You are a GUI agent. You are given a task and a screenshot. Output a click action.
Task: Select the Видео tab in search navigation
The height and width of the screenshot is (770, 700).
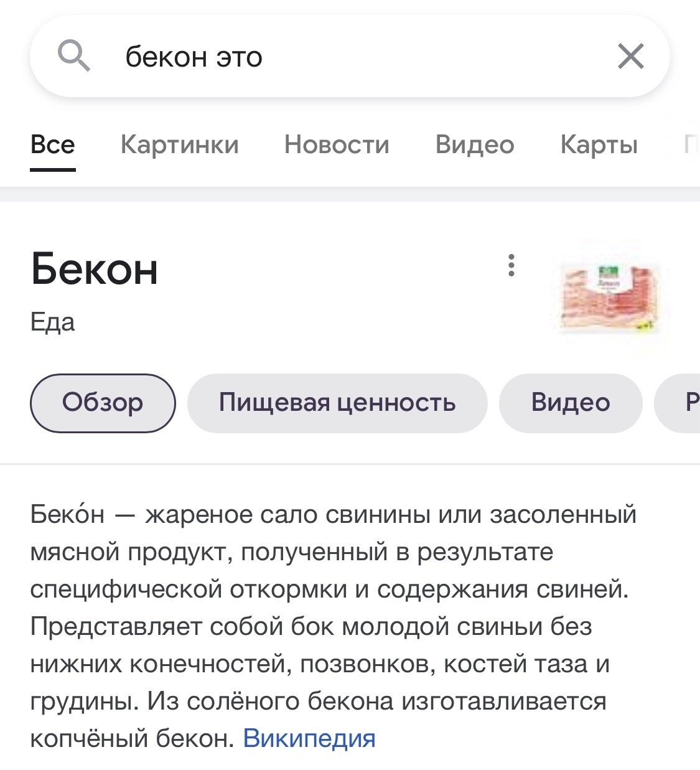click(475, 145)
